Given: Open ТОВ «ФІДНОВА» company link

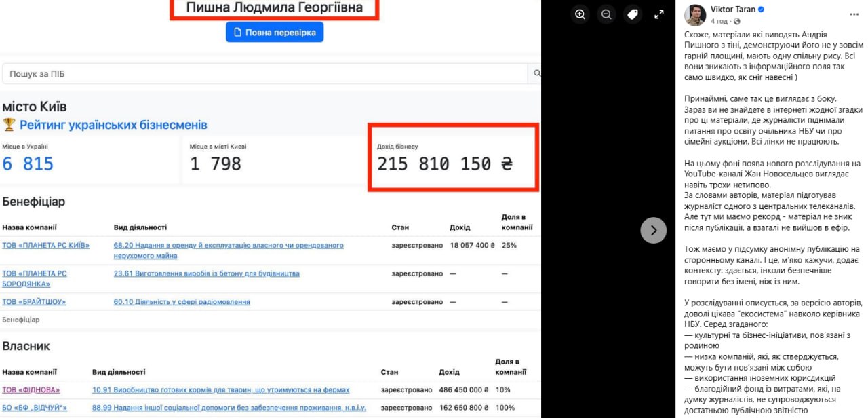Looking at the screenshot, I should [x=31, y=390].
